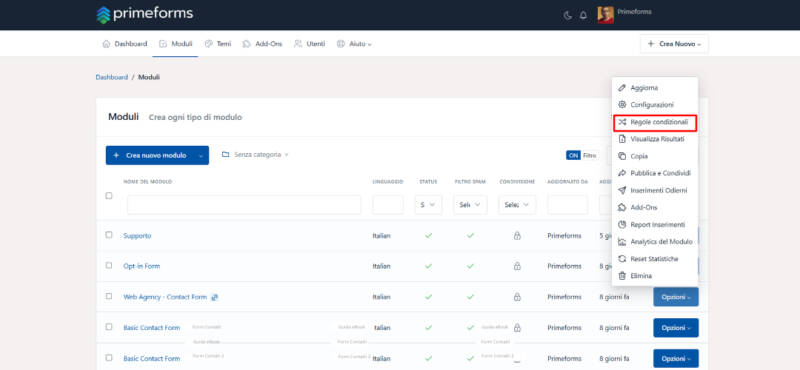Click the Crea nuovo modulo button
This screenshot has width=800, height=370.
pos(149,155)
